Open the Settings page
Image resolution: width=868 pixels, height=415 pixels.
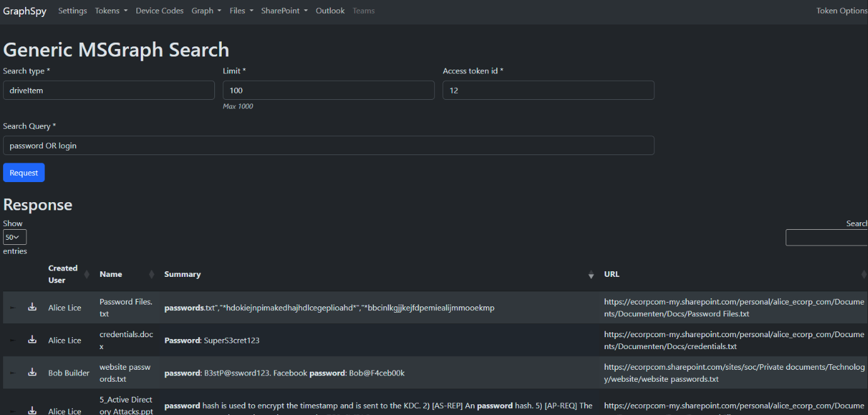[x=72, y=11]
